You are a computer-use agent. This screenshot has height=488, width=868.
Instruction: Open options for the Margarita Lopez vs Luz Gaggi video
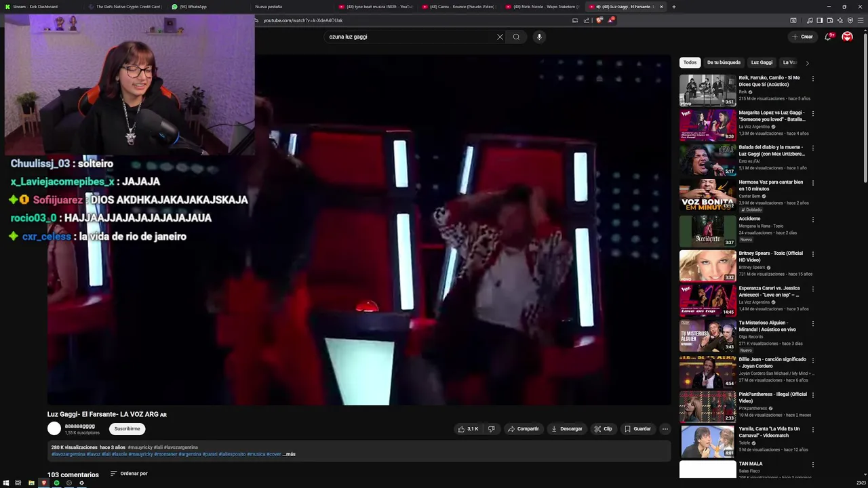(x=812, y=113)
